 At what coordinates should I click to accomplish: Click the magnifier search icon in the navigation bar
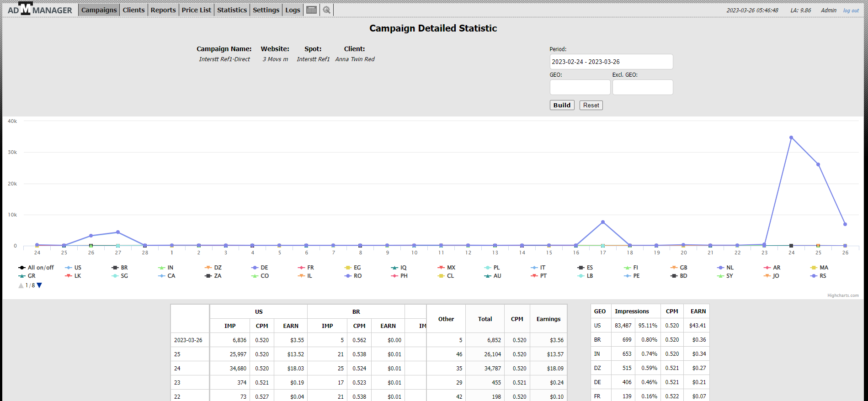[x=326, y=10]
